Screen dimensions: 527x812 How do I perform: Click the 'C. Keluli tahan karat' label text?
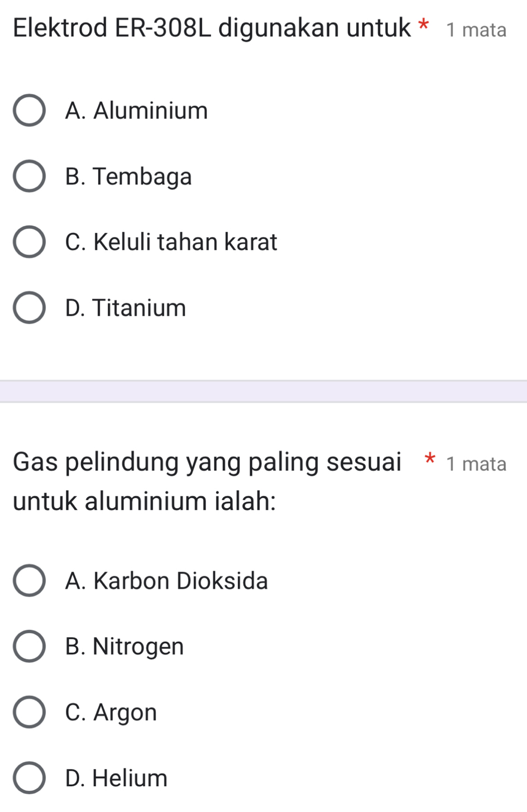pyautogui.click(x=171, y=242)
